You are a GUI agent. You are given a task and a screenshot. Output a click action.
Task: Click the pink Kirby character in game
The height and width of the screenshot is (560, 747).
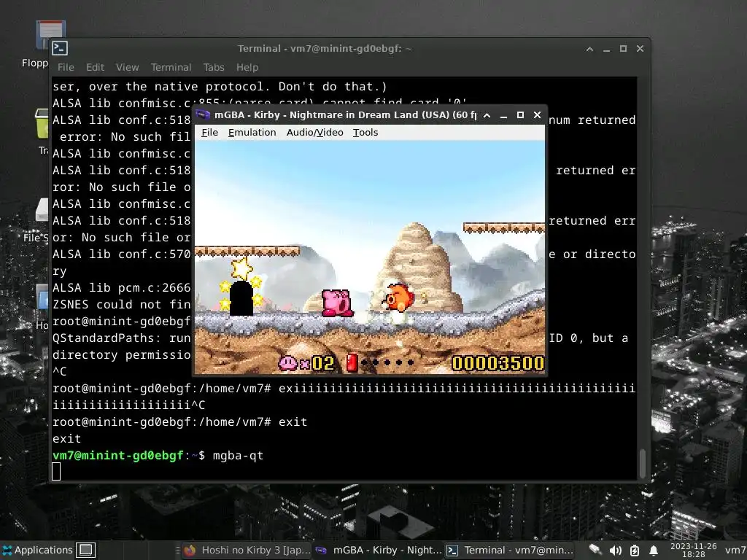[x=337, y=303]
